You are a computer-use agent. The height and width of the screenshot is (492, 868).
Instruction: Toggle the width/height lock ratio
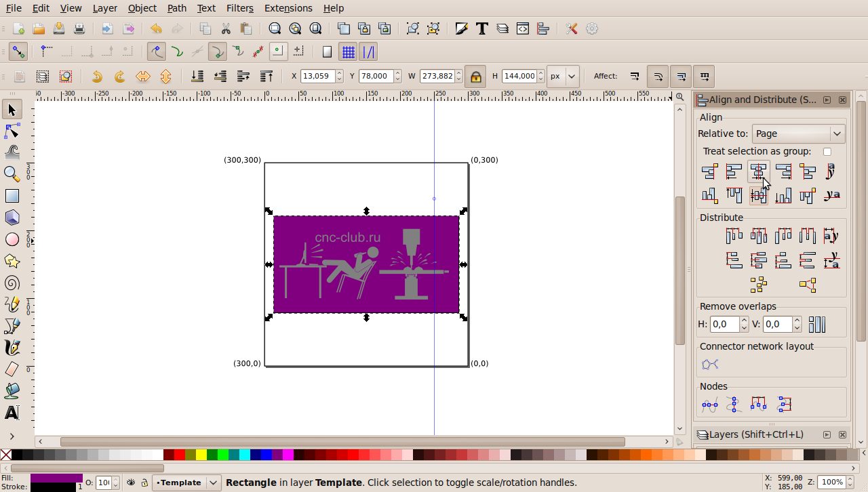pyautogui.click(x=475, y=77)
